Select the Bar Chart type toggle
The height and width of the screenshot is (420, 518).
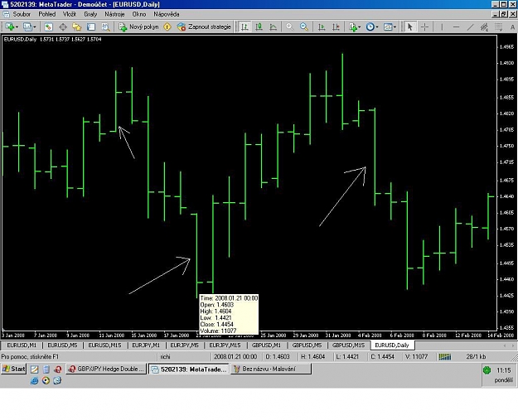pyautogui.click(x=244, y=27)
